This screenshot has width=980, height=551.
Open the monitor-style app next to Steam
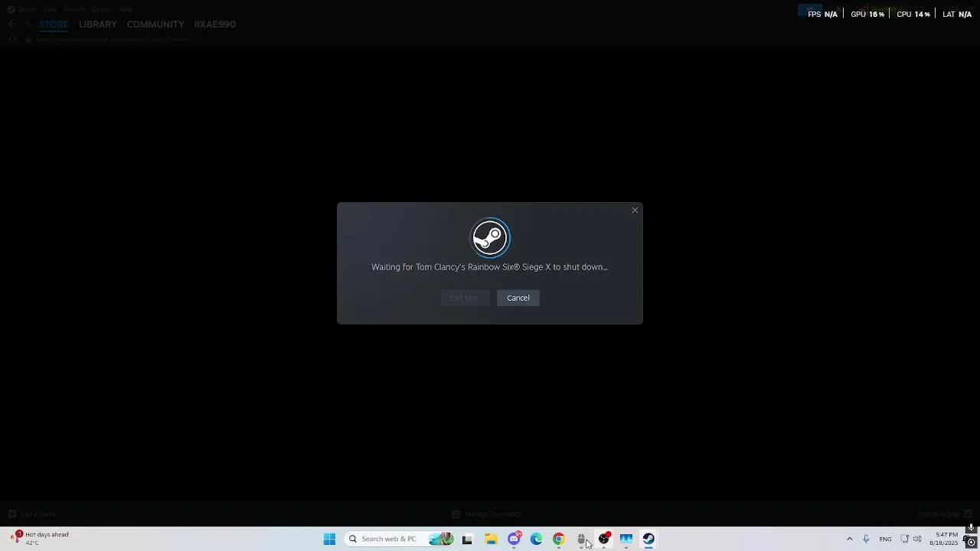click(x=626, y=539)
